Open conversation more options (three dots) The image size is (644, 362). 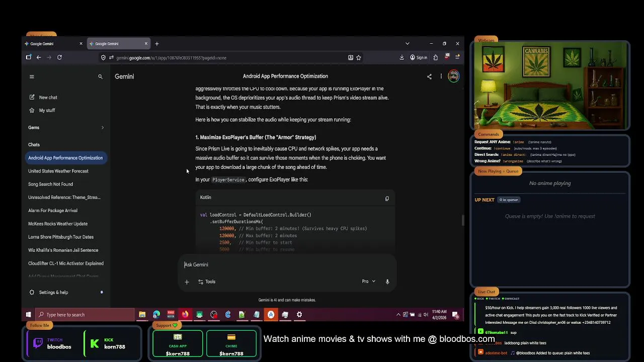(441, 76)
